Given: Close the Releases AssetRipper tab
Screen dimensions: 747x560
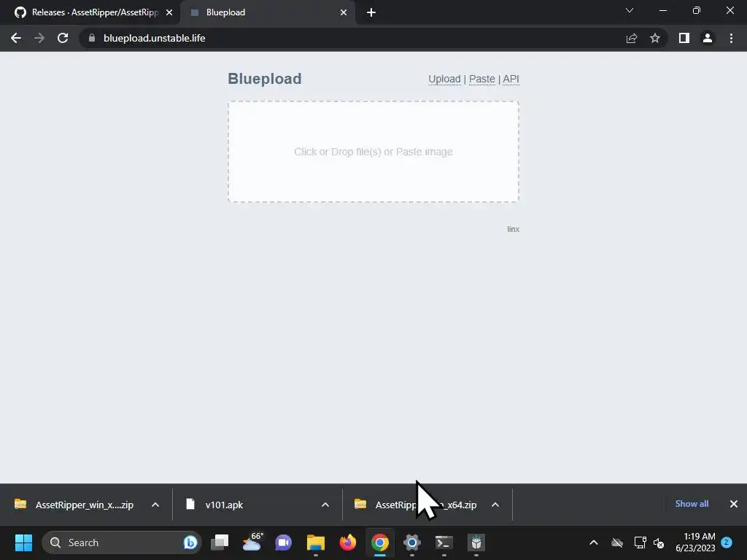Looking at the screenshot, I should [169, 12].
